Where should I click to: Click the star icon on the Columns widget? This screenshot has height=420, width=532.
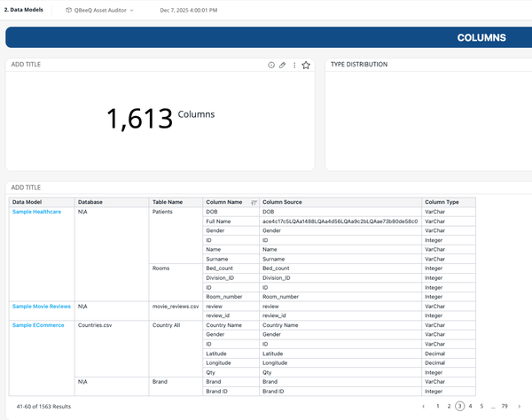306,65
